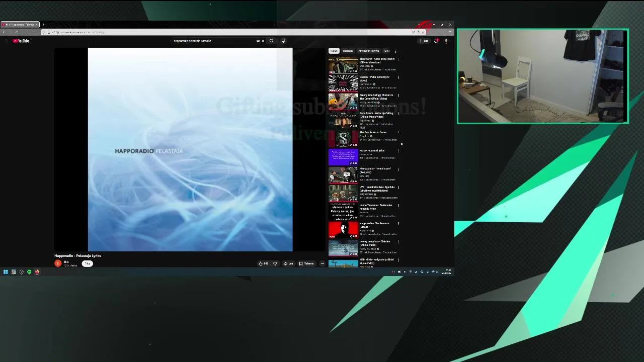The height and width of the screenshot is (362, 644).
Task: Click the main video player
Action: point(190,149)
